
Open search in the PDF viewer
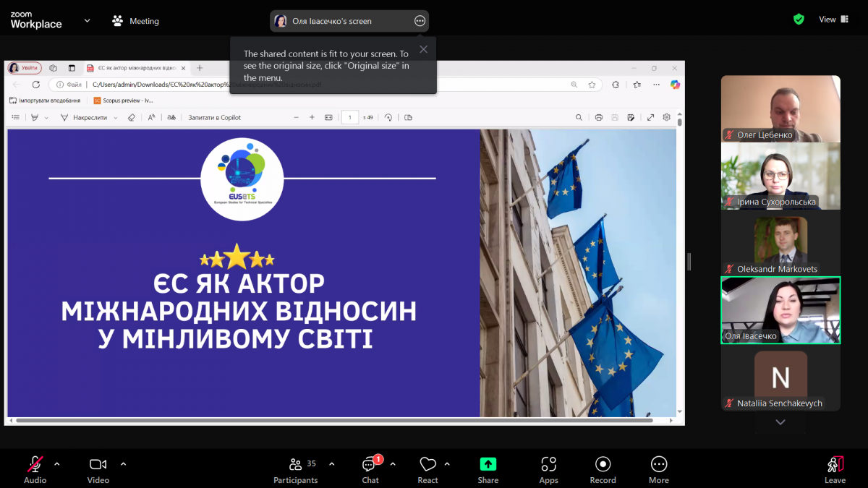(579, 117)
